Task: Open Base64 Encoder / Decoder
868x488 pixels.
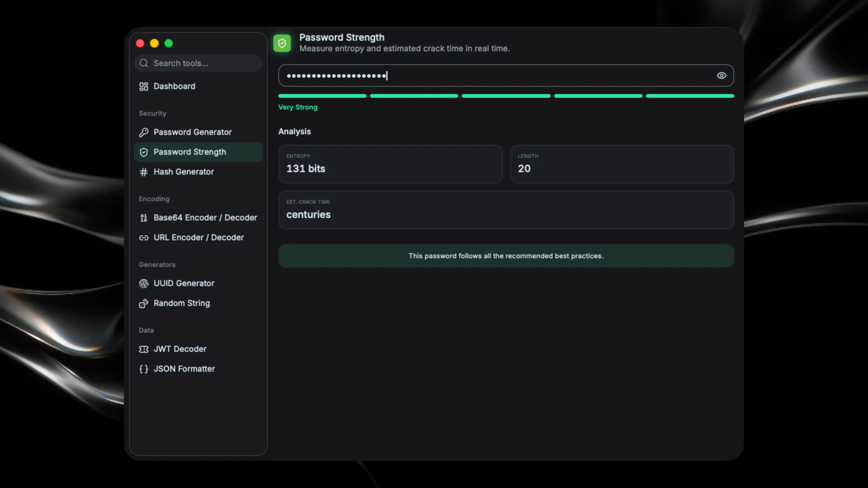Action: coord(198,218)
